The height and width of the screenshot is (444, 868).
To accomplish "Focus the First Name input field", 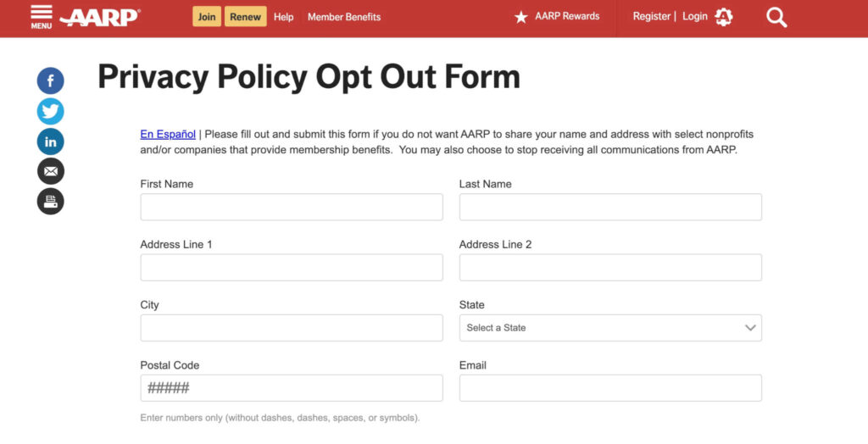I will (291, 208).
